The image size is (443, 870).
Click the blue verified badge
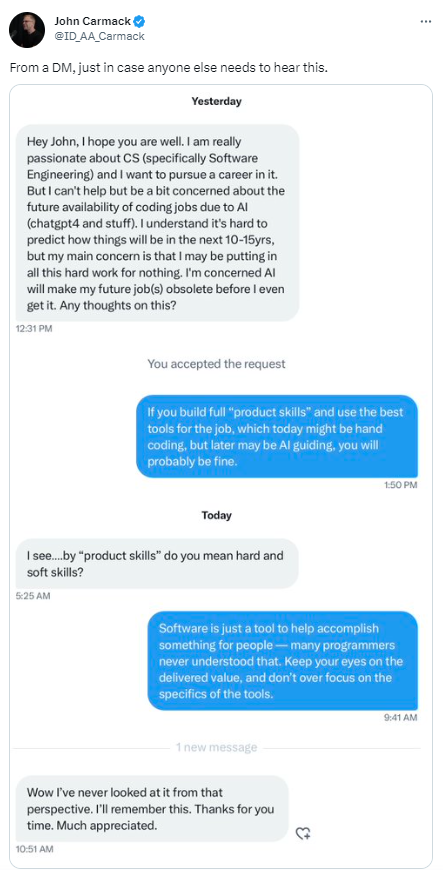(x=141, y=22)
